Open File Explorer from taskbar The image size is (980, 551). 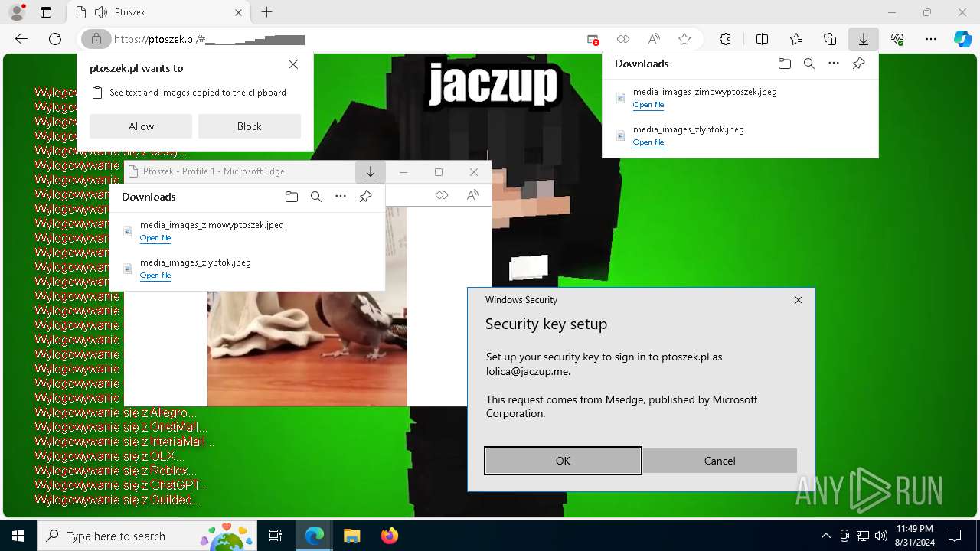click(x=351, y=536)
